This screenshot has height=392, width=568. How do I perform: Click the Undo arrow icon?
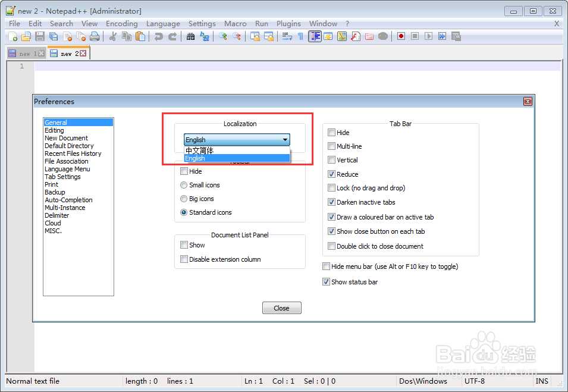(159, 36)
